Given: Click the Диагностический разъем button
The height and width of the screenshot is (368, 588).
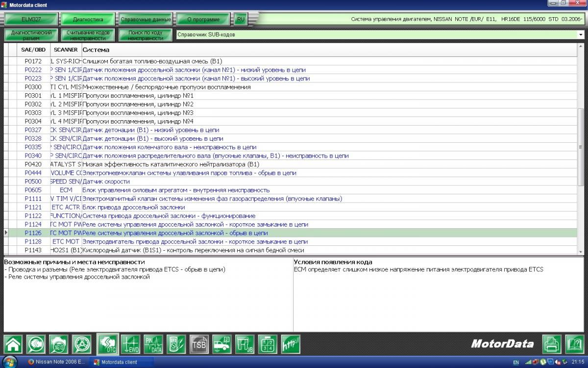Looking at the screenshot, I should pyautogui.click(x=31, y=35).
